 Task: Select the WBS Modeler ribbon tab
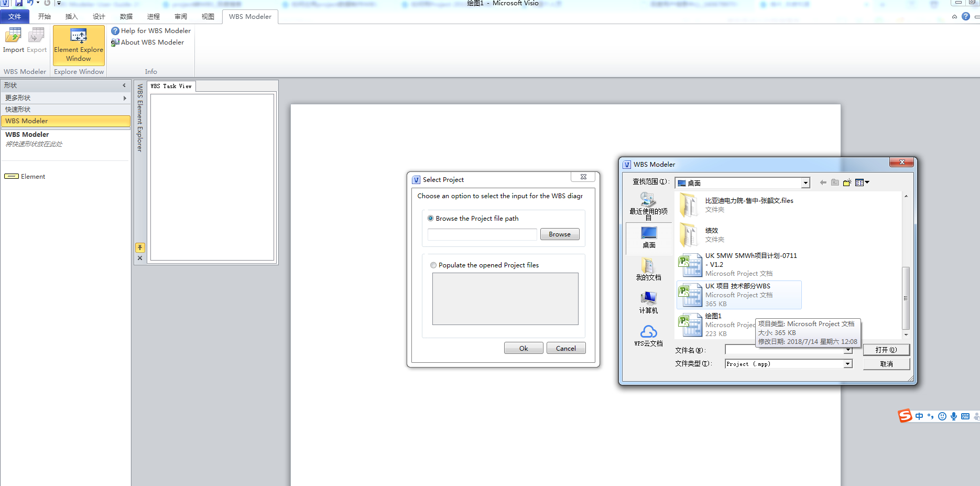[250, 17]
